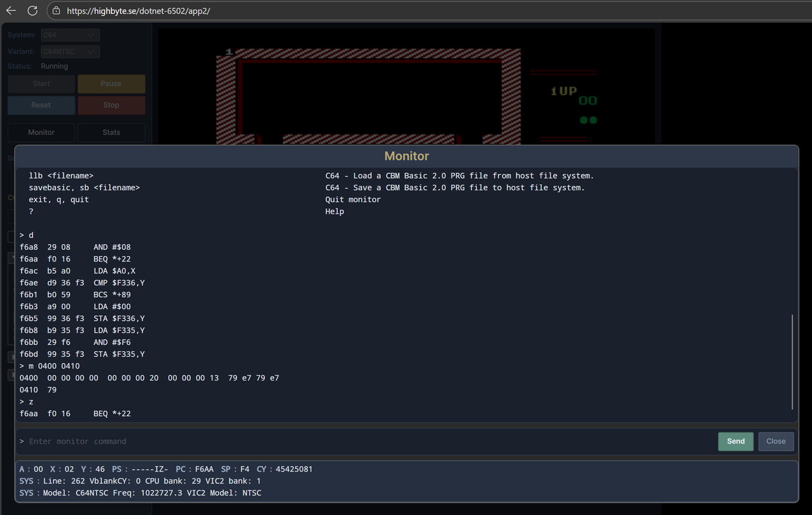The image size is (812, 515).
Task: Click the Stop button
Action: [x=111, y=105]
